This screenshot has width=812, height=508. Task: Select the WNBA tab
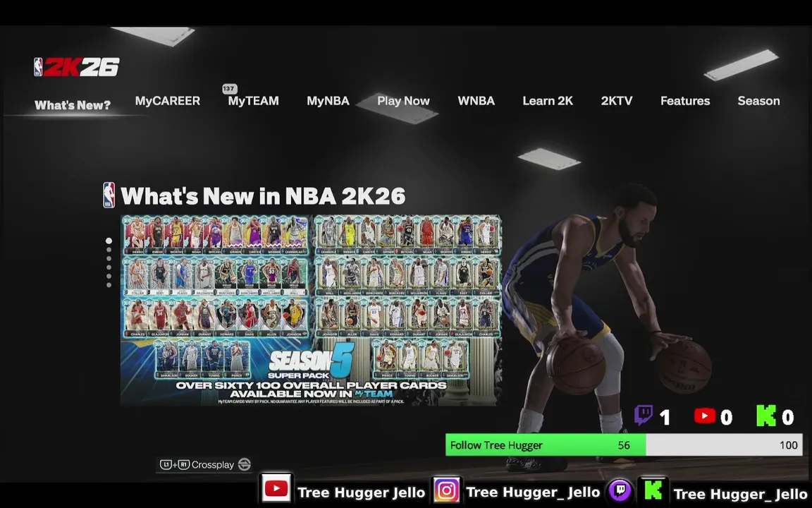(x=476, y=101)
